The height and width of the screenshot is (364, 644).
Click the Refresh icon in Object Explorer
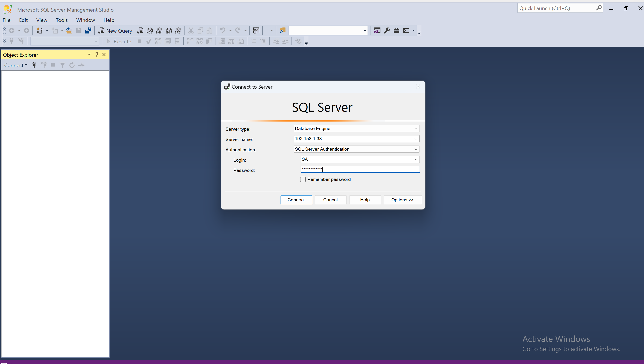[x=72, y=65]
